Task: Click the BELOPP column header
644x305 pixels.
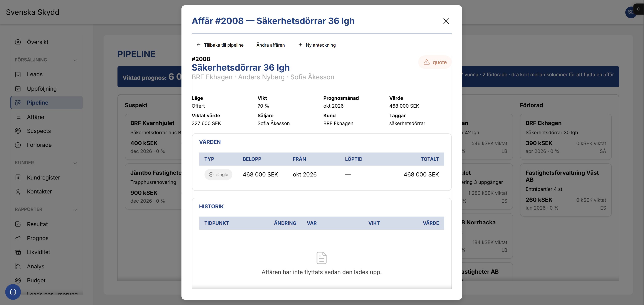Action: (252, 159)
